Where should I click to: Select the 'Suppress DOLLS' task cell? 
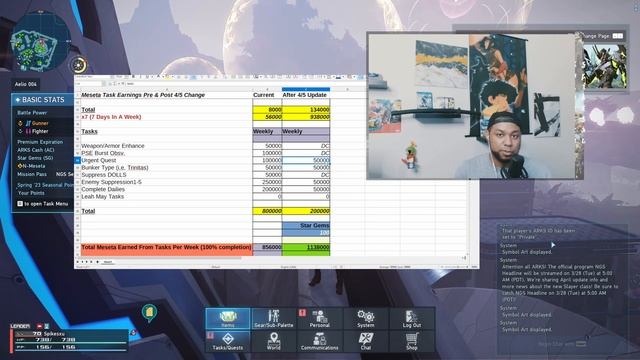(x=167, y=175)
